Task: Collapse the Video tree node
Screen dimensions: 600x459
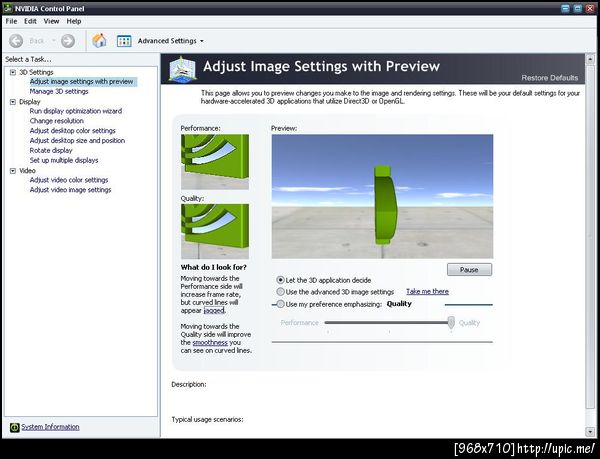Action: click(x=13, y=171)
